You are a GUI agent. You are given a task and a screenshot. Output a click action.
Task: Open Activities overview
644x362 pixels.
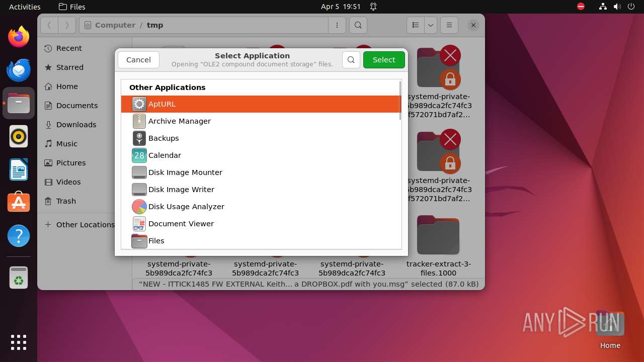pos(25,7)
